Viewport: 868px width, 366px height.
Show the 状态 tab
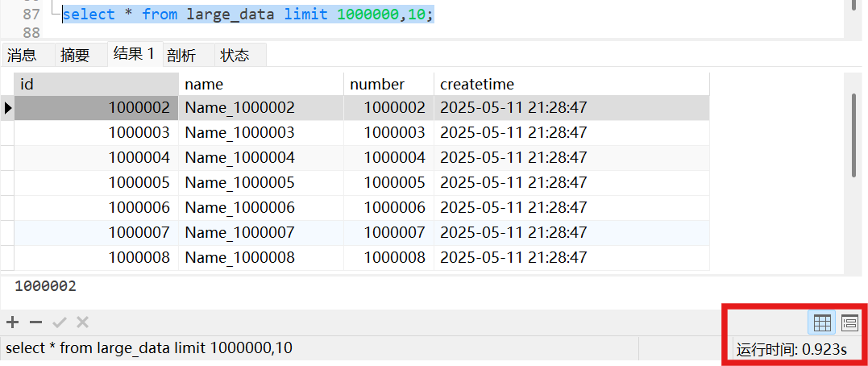(235, 55)
